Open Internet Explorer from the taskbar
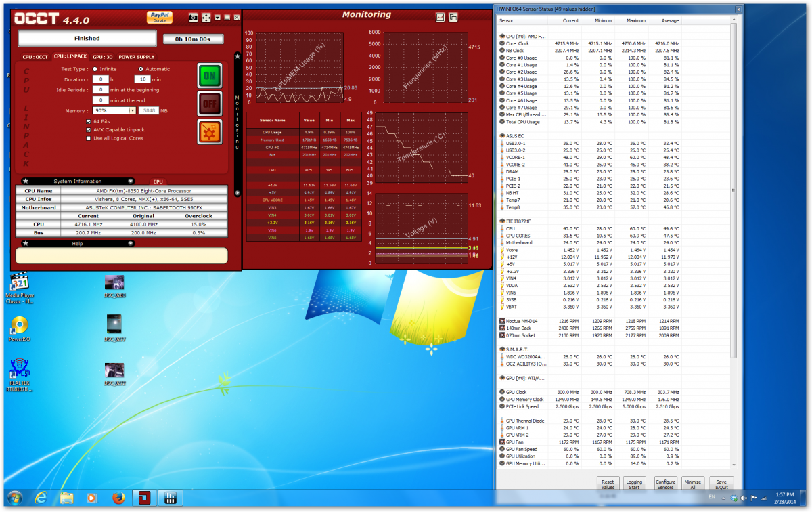Screen dimensions: 812x512 point(41,498)
